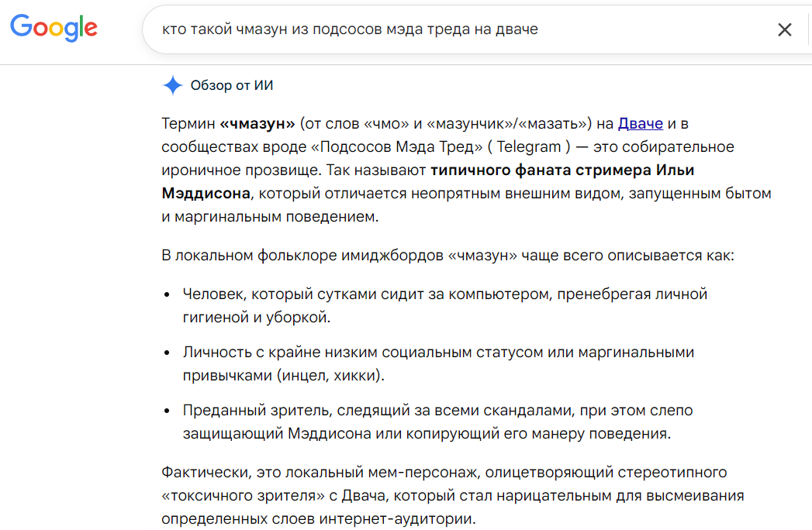This screenshot has height=530, width=812.
Task: Click bullet marker before Человек, который сутками
Action: click(x=167, y=295)
